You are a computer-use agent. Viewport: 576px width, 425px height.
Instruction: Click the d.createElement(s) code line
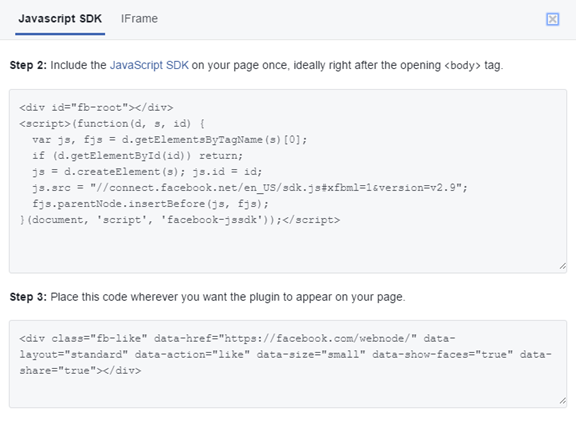click(147, 172)
